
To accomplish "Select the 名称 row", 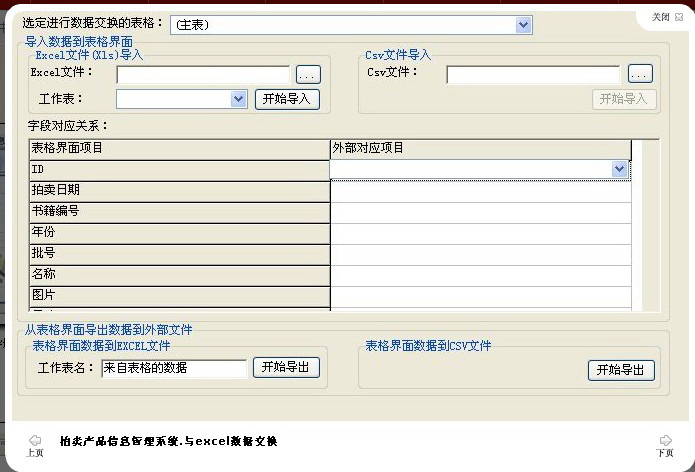I will pos(180,276).
